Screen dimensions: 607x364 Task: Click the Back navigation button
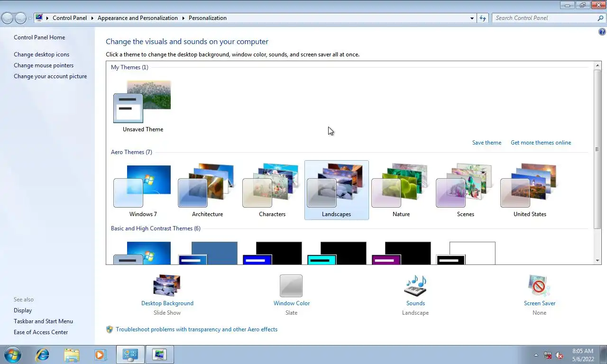click(x=7, y=18)
